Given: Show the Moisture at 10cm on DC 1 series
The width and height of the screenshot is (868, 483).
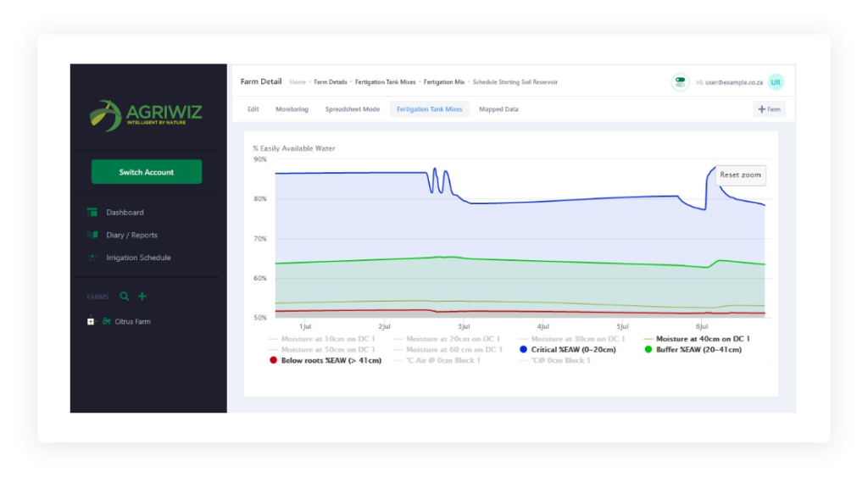Looking at the screenshot, I should point(320,338).
